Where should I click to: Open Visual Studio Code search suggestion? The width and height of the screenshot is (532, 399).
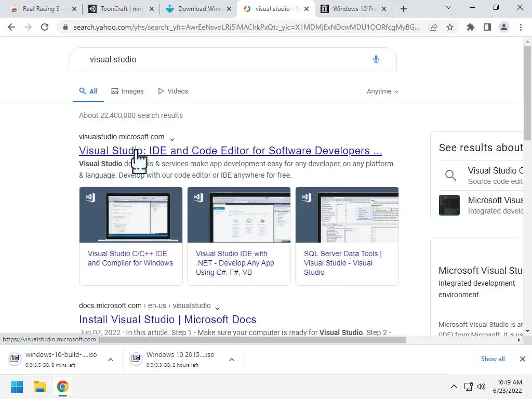tap(481, 176)
